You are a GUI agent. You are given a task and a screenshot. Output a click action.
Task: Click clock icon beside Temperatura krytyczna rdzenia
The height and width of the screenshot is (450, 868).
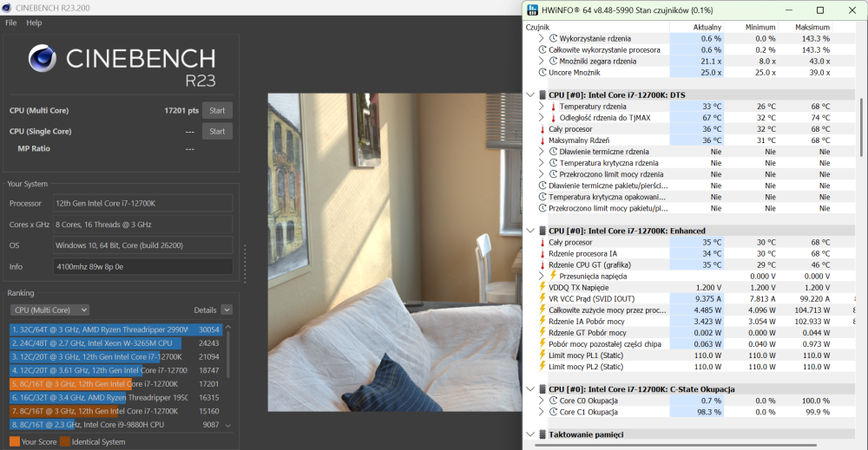[553, 163]
